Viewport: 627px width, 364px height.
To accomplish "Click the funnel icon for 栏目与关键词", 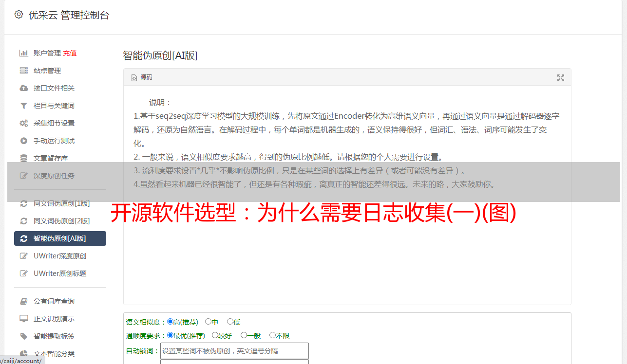I will point(23,106).
